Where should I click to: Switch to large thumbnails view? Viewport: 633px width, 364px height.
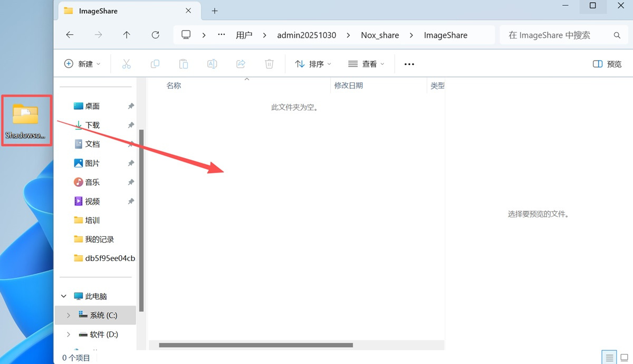pos(625,357)
